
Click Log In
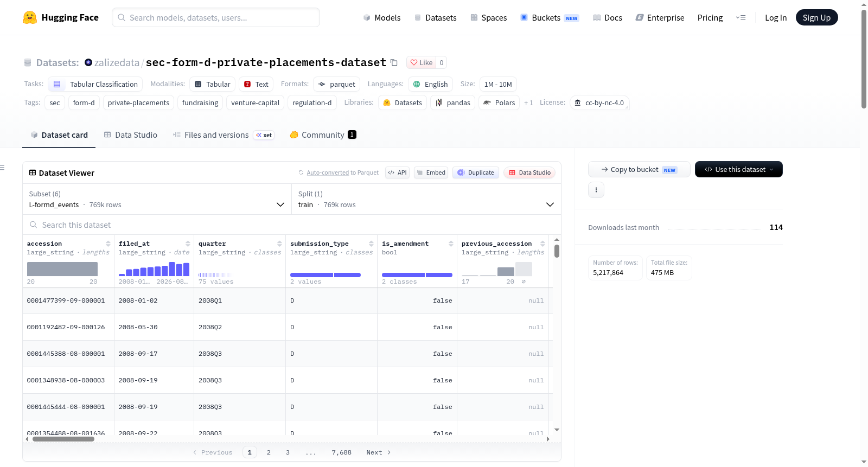click(776, 17)
